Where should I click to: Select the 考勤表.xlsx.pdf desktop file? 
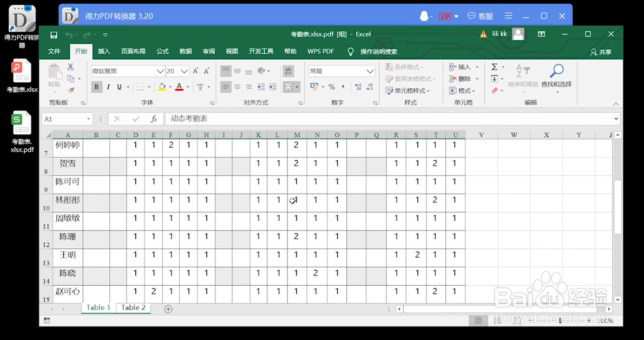click(22, 132)
